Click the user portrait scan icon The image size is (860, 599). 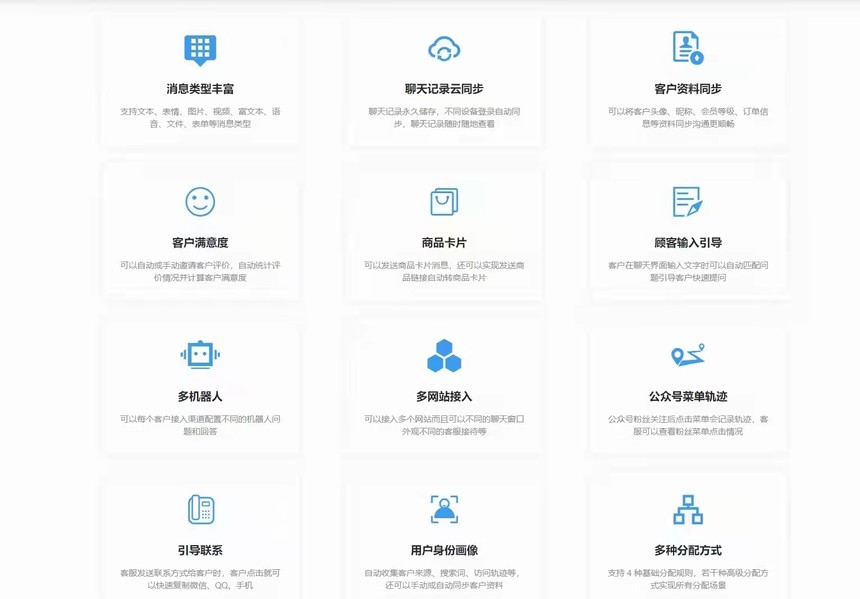(x=444, y=509)
